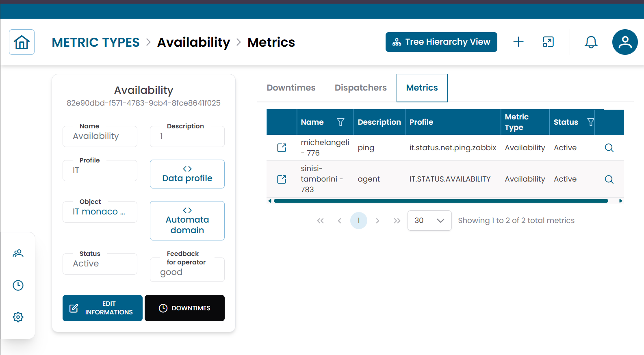Click Active status in sinisi-tamborini row

pyautogui.click(x=565, y=179)
